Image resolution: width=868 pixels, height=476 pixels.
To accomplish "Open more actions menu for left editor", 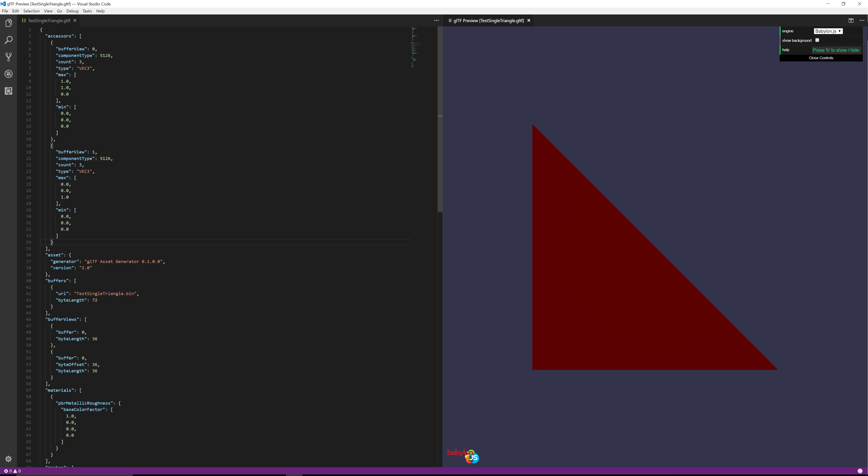I will 436,21.
